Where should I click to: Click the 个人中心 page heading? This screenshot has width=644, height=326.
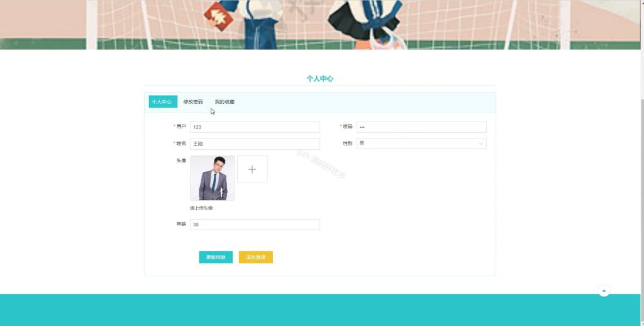(x=320, y=79)
